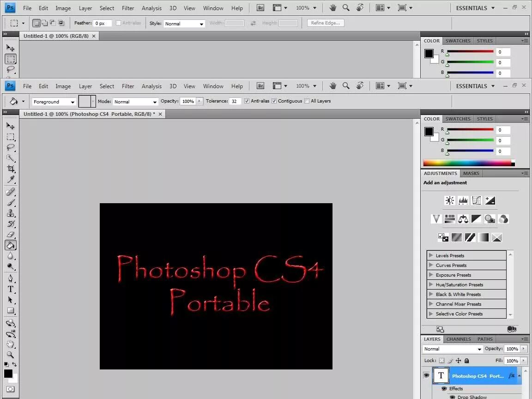Image resolution: width=532 pixels, height=399 pixels.
Task: Select the Eyedropper tool
Action: [x=11, y=179]
